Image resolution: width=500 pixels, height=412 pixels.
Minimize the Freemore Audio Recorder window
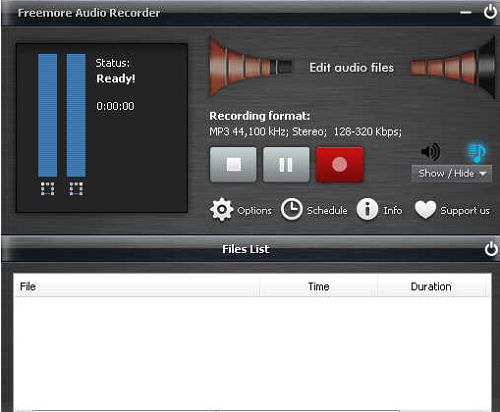(466, 13)
